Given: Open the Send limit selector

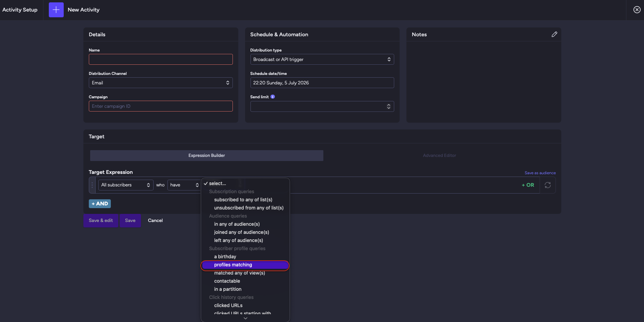Looking at the screenshot, I should 322,106.
